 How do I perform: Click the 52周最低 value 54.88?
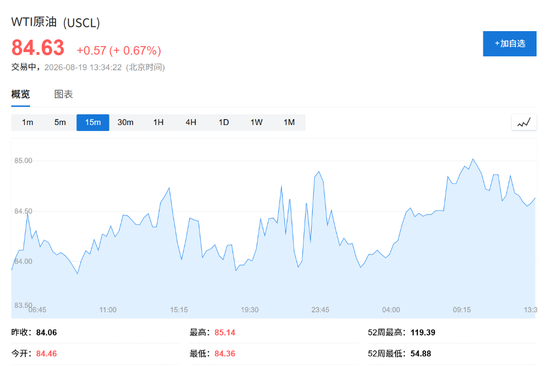click(421, 353)
